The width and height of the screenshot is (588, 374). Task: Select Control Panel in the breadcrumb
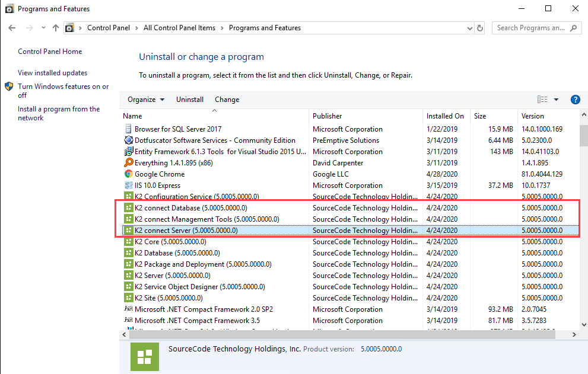click(109, 28)
